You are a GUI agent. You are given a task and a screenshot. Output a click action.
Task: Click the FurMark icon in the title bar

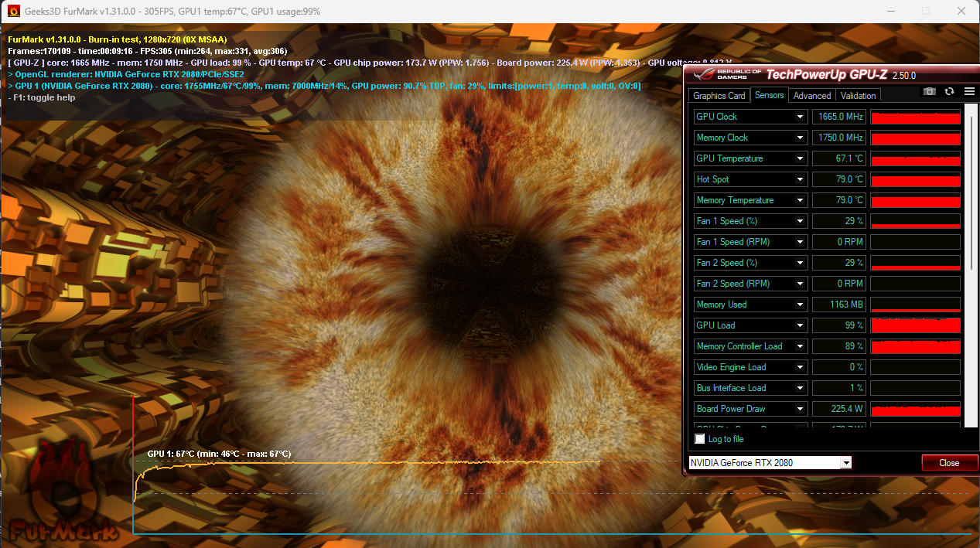point(14,12)
